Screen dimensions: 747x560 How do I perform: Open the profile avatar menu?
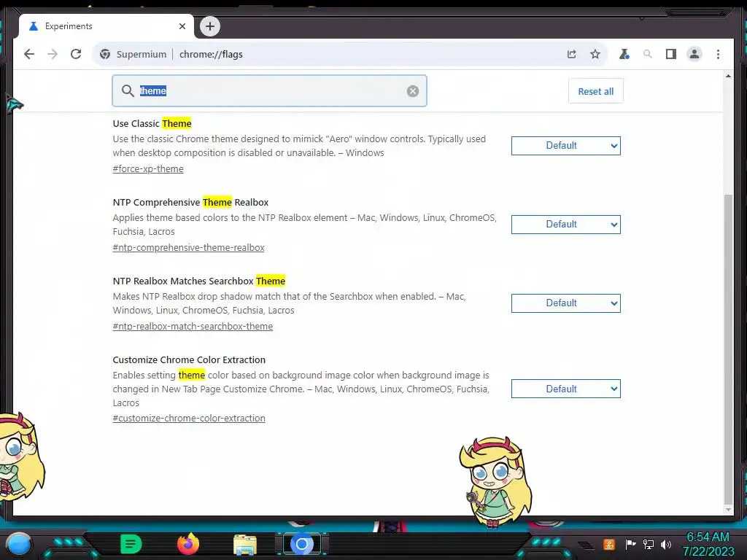(x=694, y=54)
